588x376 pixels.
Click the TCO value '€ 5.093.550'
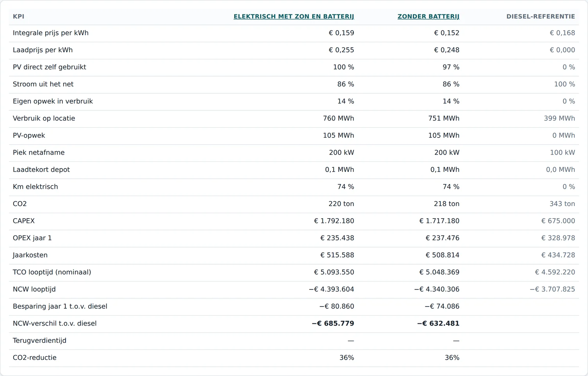point(334,272)
